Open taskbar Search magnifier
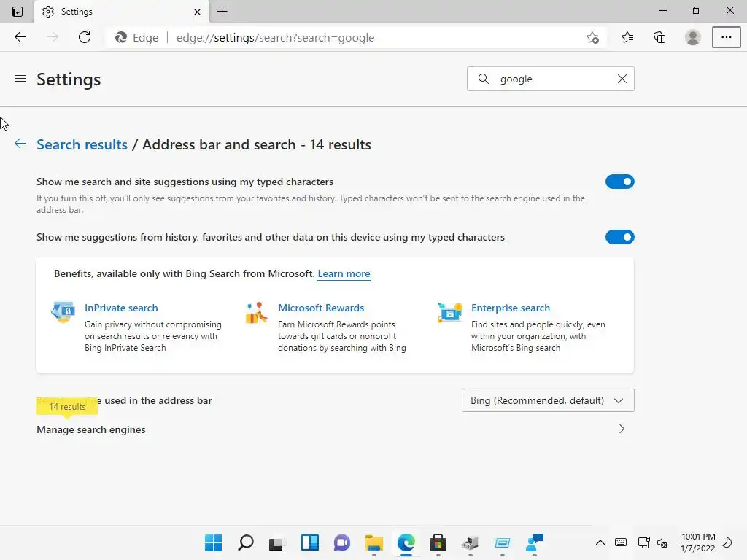Screen dimensions: 747x560 (x=245, y=542)
